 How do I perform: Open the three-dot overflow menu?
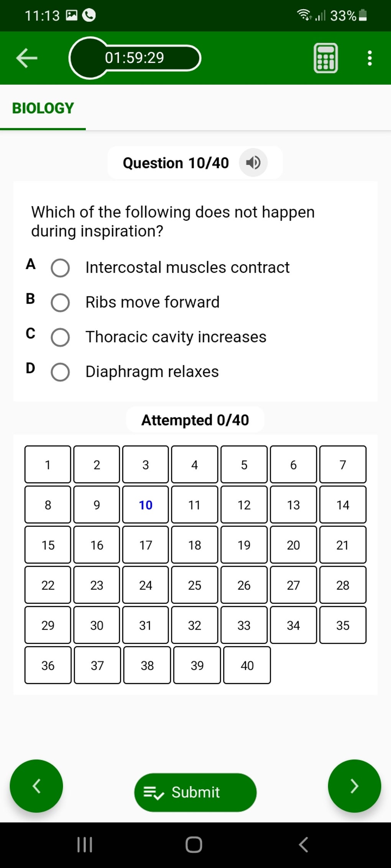pyautogui.click(x=369, y=58)
